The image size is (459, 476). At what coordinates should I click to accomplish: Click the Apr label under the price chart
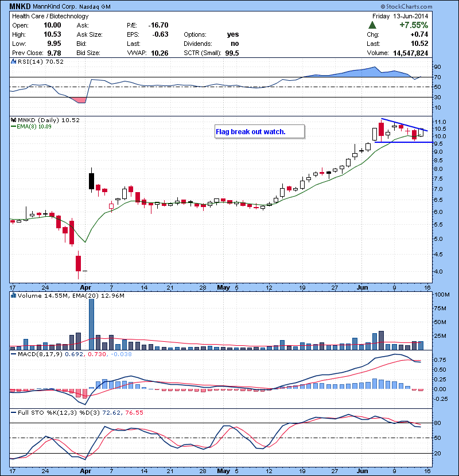[85, 287]
